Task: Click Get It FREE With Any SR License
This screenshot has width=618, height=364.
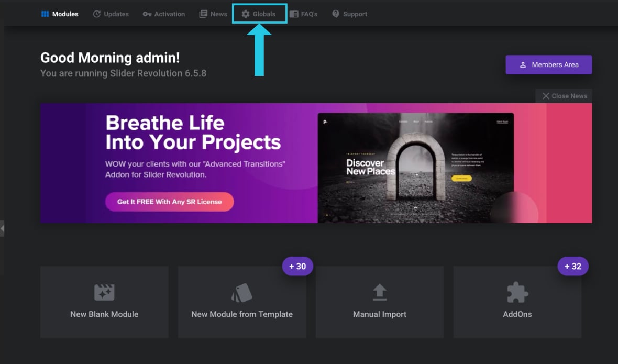Action: [170, 202]
